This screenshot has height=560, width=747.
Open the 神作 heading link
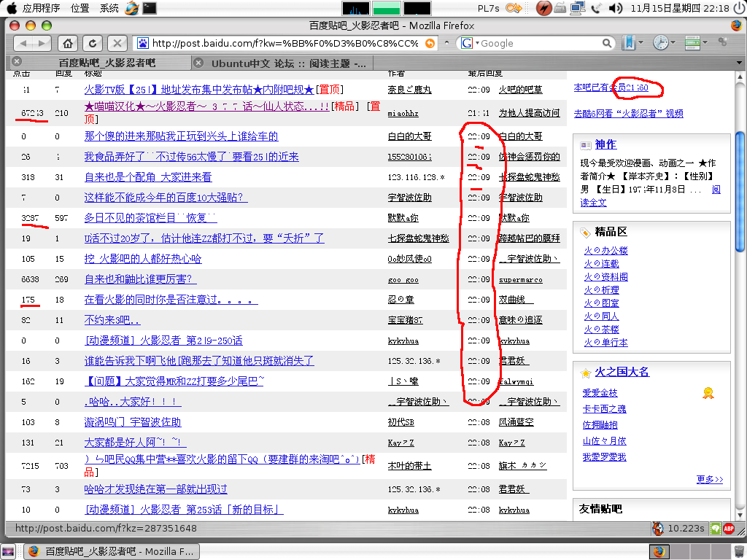[605, 144]
